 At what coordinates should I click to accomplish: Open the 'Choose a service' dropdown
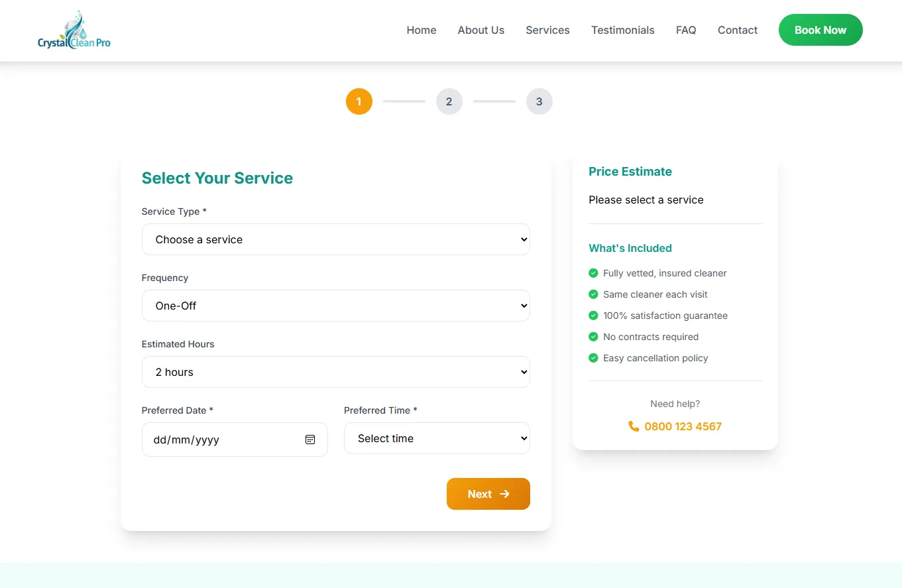[335, 239]
